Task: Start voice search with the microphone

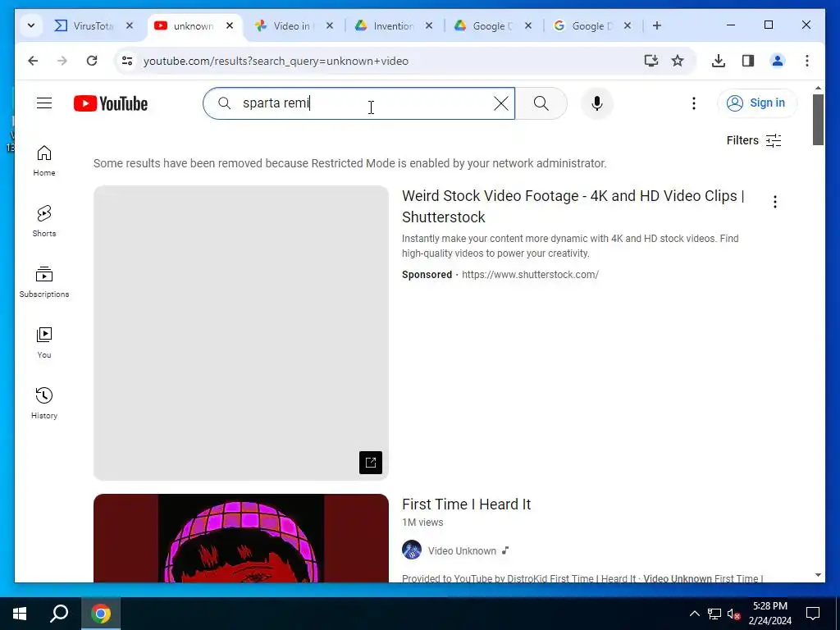Action: point(597,103)
